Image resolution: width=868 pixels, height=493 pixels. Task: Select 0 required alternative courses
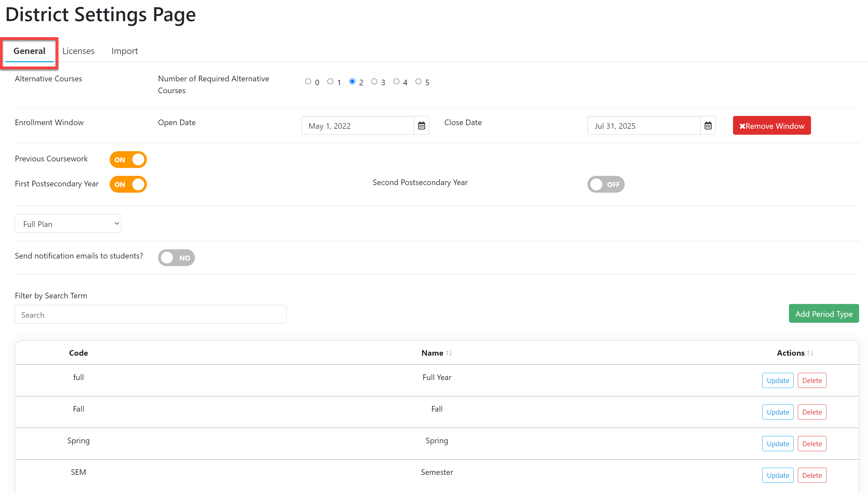coord(308,82)
